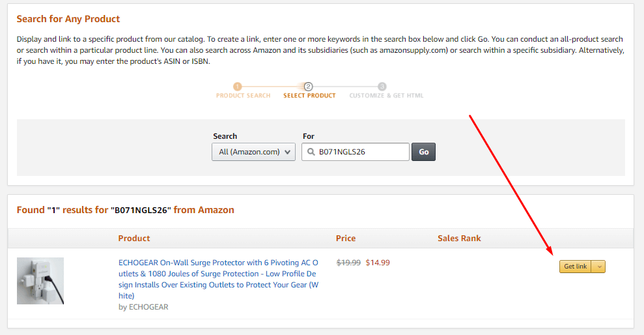Click the Get link button
The image size is (644, 335).
(575, 267)
